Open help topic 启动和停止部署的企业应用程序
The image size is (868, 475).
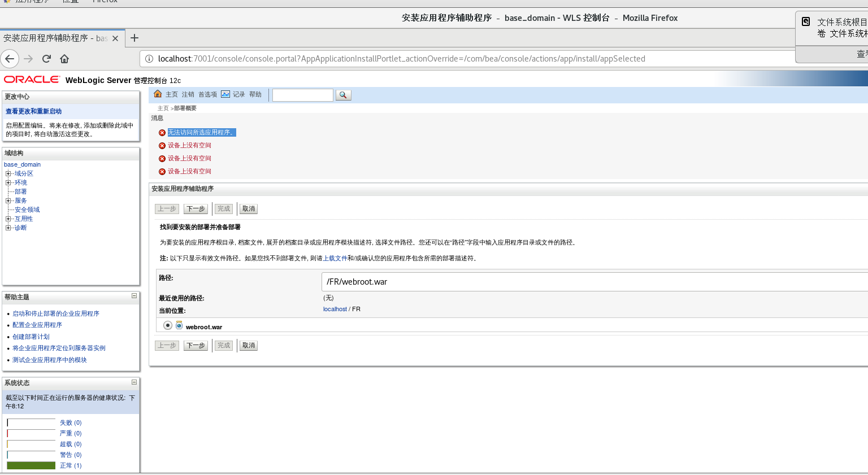point(56,313)
